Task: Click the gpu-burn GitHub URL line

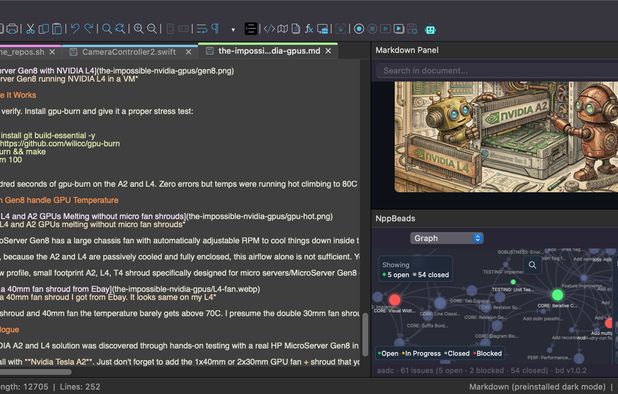Action: coord(60,143)
